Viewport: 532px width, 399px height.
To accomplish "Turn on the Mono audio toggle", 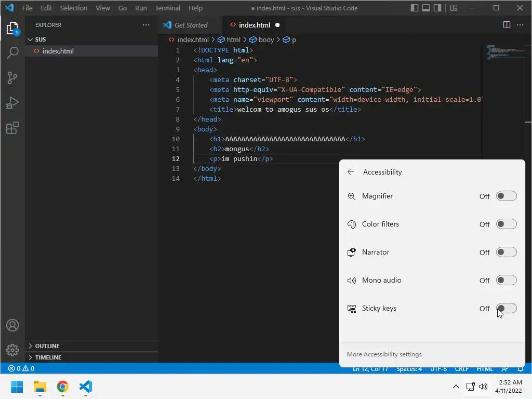I will click(x=506, y=280).
